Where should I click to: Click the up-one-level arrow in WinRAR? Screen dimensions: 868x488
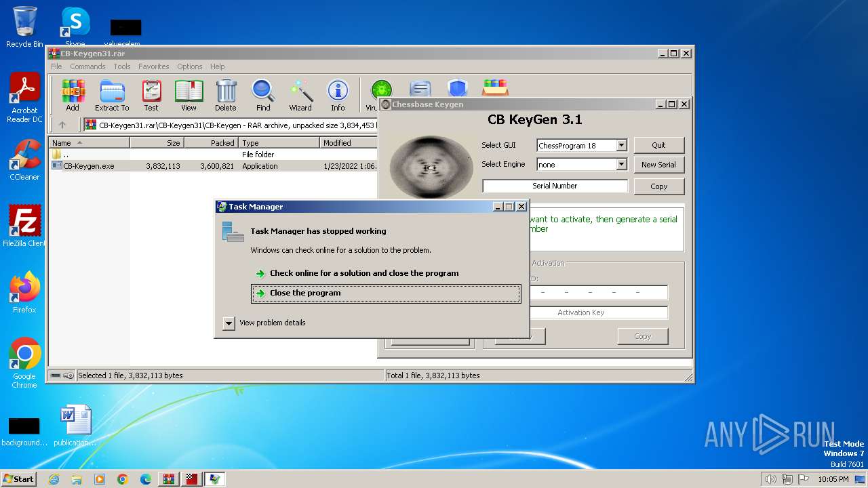[x=62, y=125]
